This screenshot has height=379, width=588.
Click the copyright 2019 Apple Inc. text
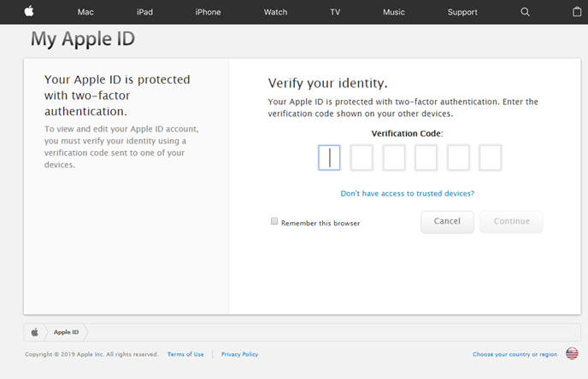pyautogui.click(x=91, y=354)
